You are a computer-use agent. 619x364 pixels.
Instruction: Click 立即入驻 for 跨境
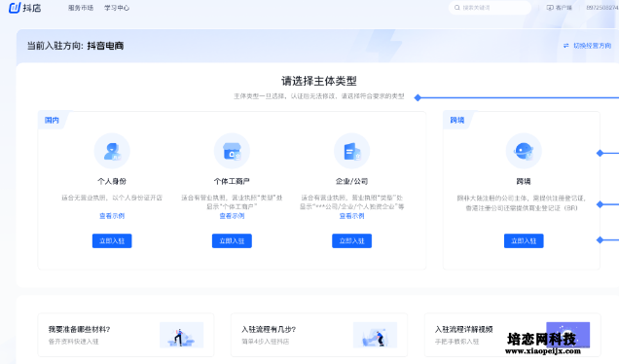point(524,240)
